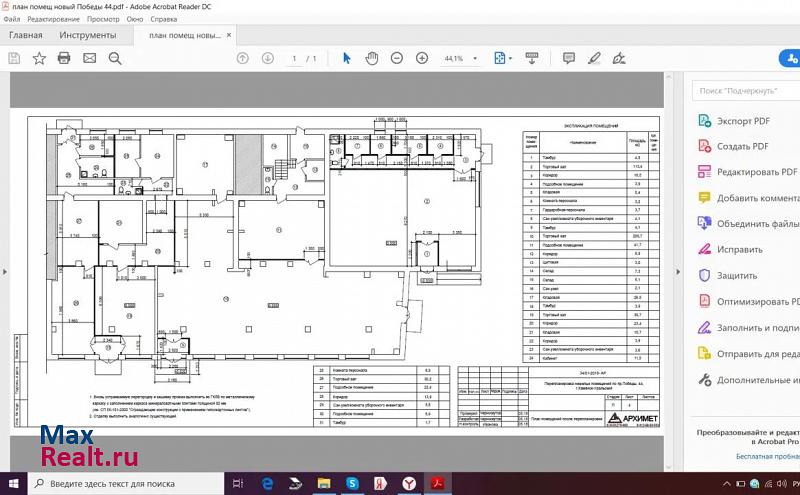Click the zoom in plus button
The height and width of the screenshot is (495, 800).
coord(422,59)
